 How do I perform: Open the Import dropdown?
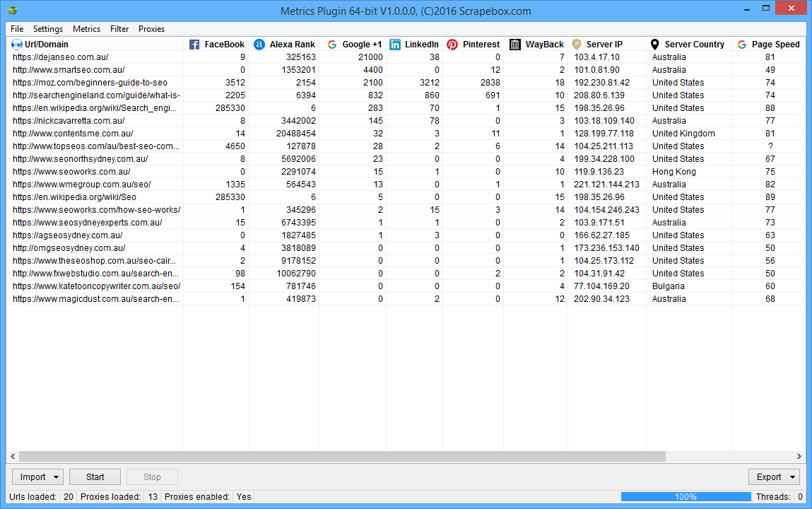click(x=37, y=477)
